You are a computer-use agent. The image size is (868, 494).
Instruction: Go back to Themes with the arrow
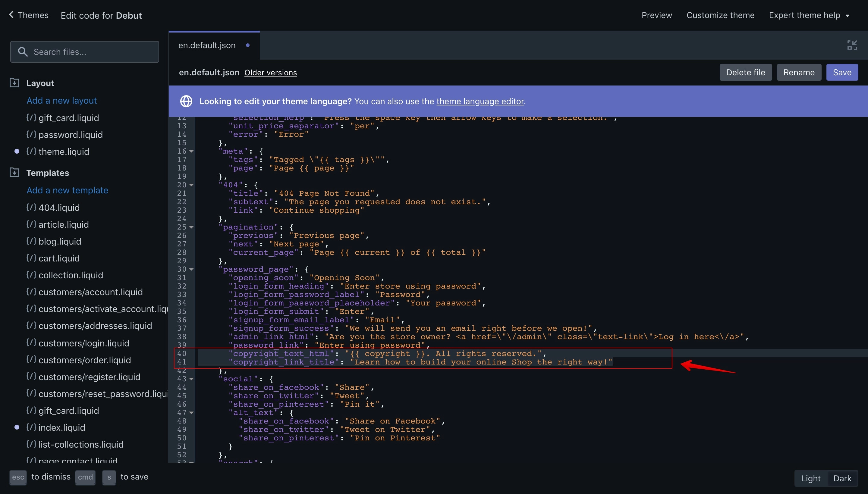click(x=11, y=14)
